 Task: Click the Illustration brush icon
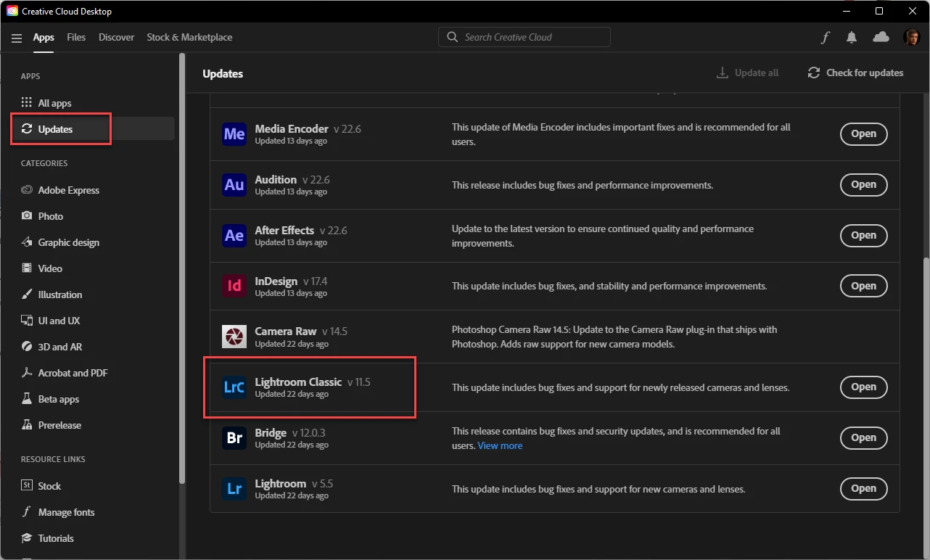(27, 295)
